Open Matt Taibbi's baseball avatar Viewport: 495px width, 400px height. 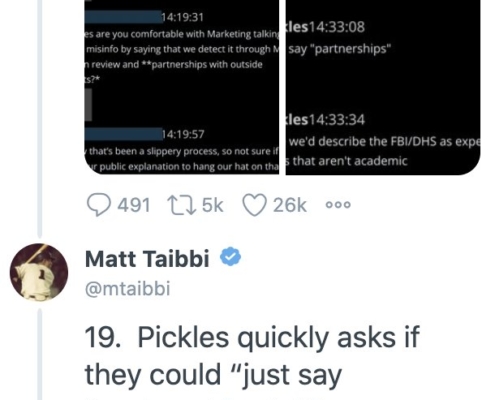click(39, 272)
